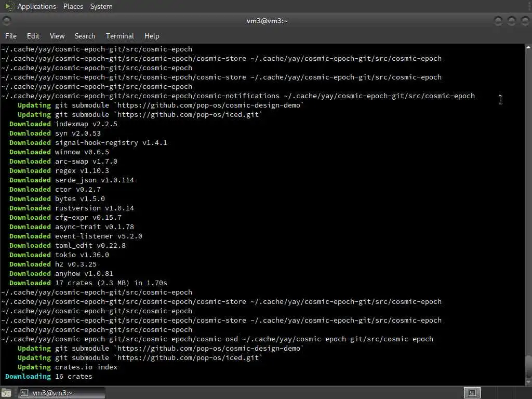
Task: Click the cosmic-design-demo URL near indexmap line
Action: pos(208,105)
